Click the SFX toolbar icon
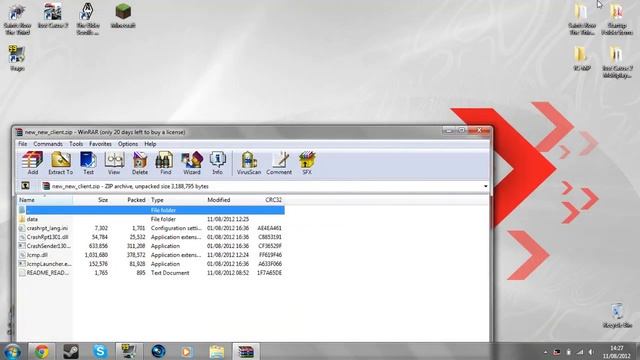The width and height of the screenshot is (640, 360). (307, 163)
